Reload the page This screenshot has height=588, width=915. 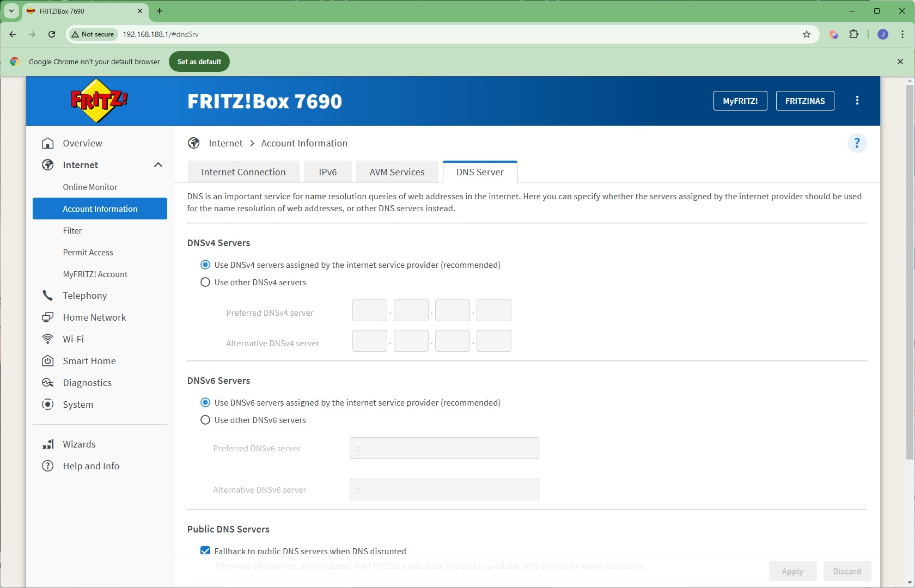[x=52, y=34]
